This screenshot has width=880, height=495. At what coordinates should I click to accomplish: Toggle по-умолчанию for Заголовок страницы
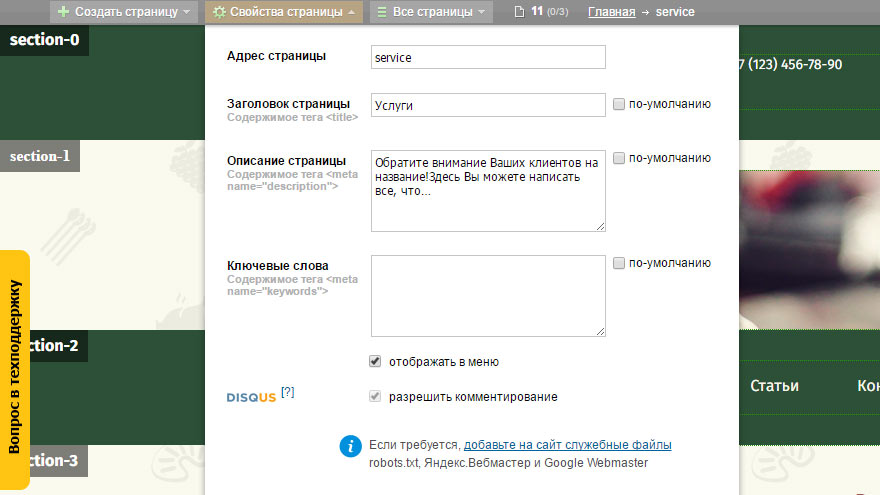coord(619,104)
